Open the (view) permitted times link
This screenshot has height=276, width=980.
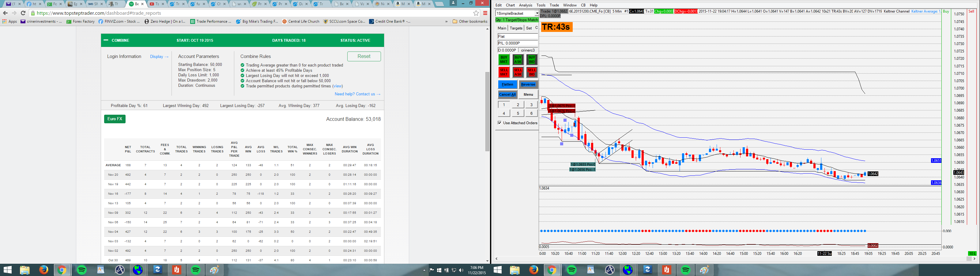(337, 86)
